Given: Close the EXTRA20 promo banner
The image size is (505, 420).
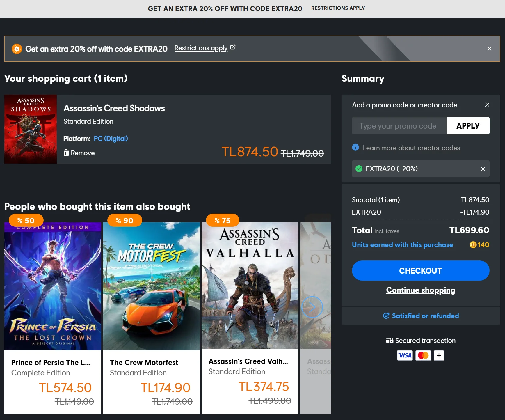Looking at the screenshot, I should coord(489,49).
